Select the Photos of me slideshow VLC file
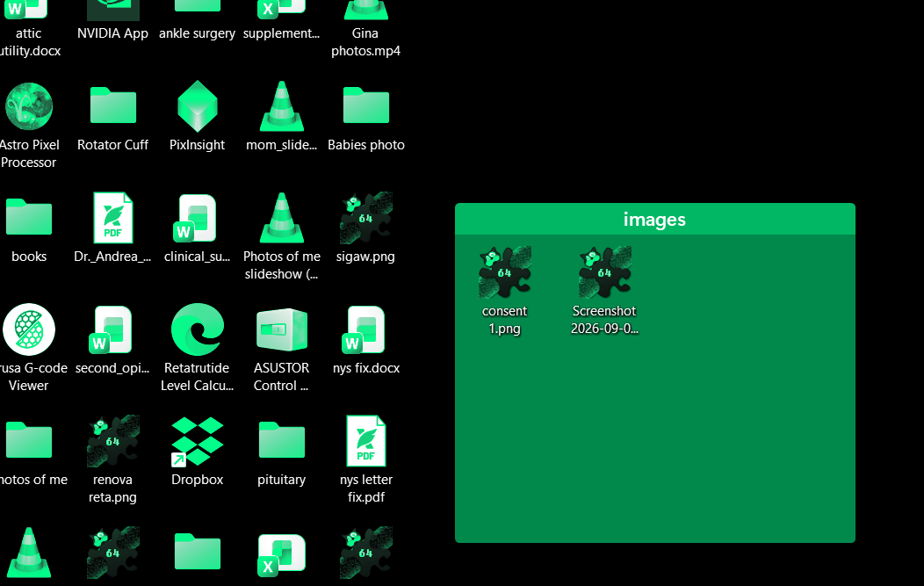The height and width of the screenshot is (586, 924). pos(282,237)
